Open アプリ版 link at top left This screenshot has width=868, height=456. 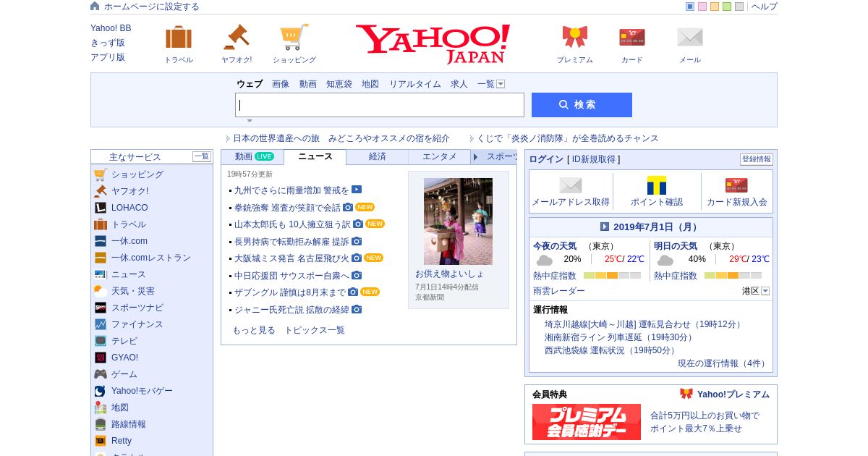108,57
